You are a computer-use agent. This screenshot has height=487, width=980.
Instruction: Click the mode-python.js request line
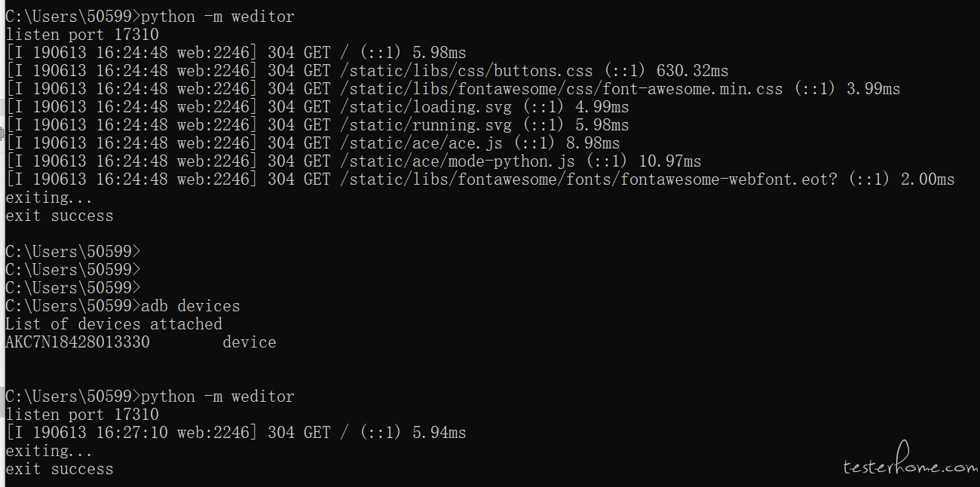354,161
